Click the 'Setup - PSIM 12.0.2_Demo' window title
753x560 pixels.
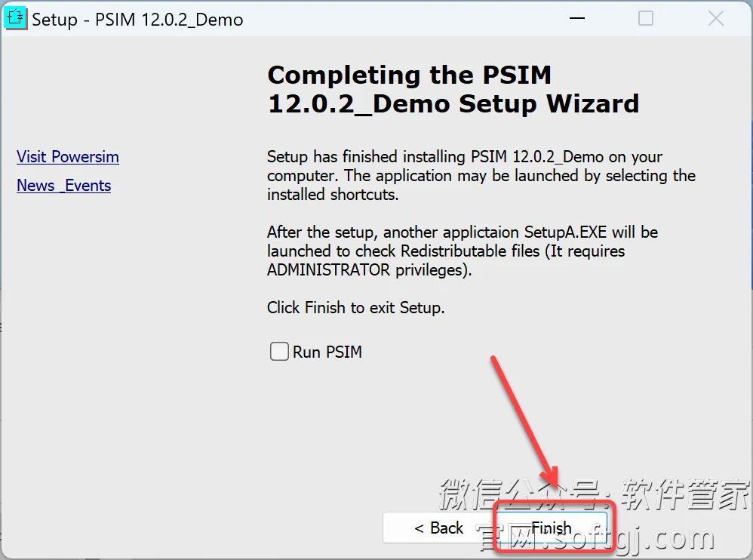click(138, 20)
